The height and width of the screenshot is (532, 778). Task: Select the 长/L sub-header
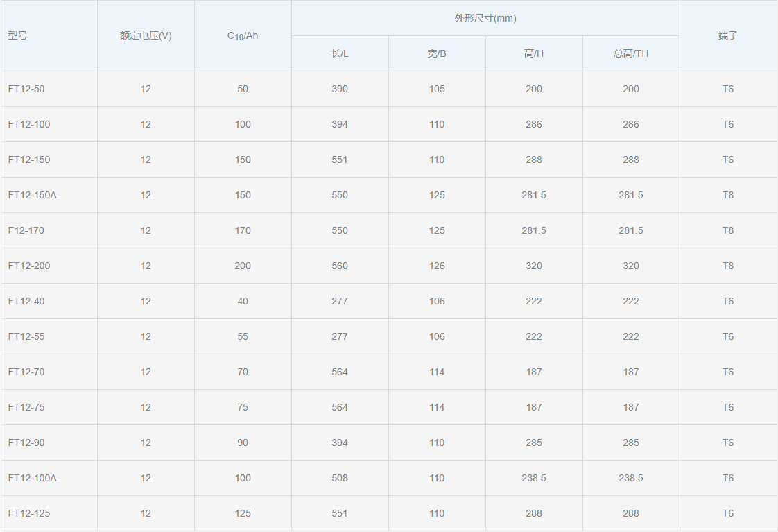(x=340, y=53)
